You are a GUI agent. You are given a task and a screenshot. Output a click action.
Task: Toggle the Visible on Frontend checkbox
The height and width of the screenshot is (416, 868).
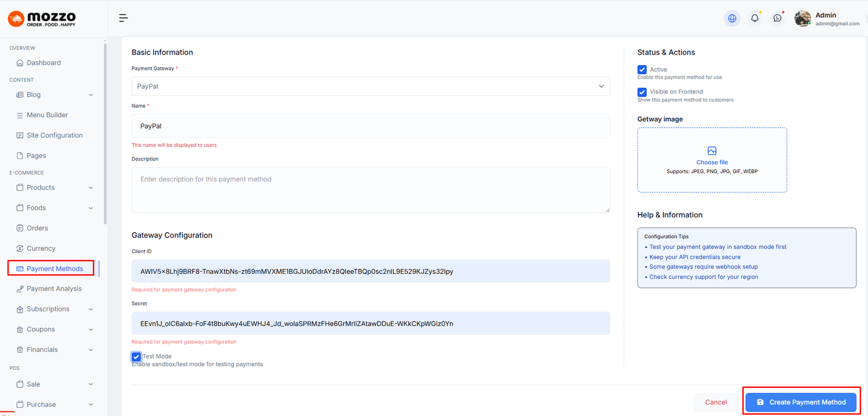(642, 92)
